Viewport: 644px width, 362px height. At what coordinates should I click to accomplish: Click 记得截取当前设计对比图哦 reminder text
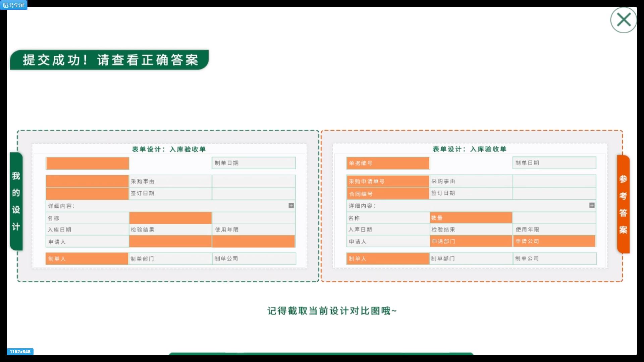(x=332, y=311)
